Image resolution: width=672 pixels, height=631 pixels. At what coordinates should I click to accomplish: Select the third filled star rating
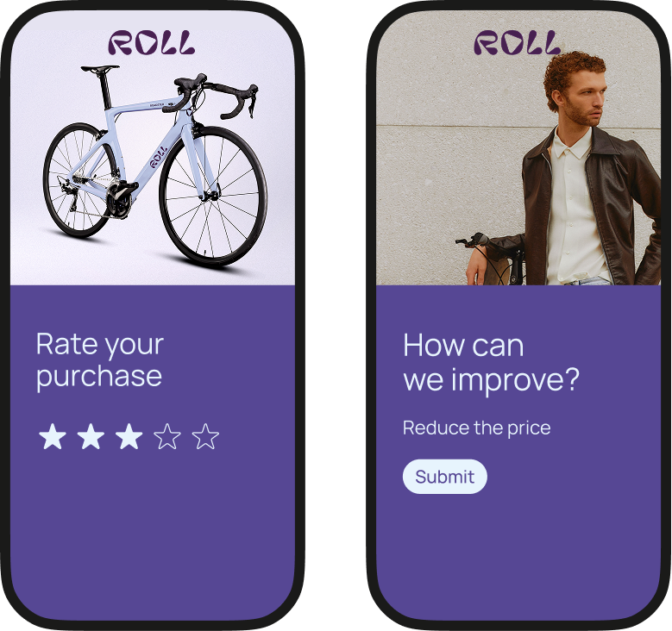pyautogui.click(x=129, y=436)
